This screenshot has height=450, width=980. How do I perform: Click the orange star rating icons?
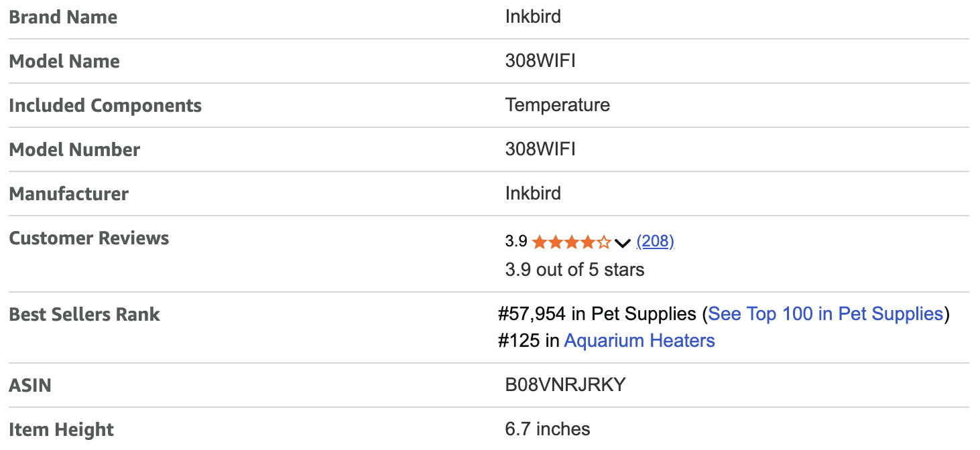[571, 242]
